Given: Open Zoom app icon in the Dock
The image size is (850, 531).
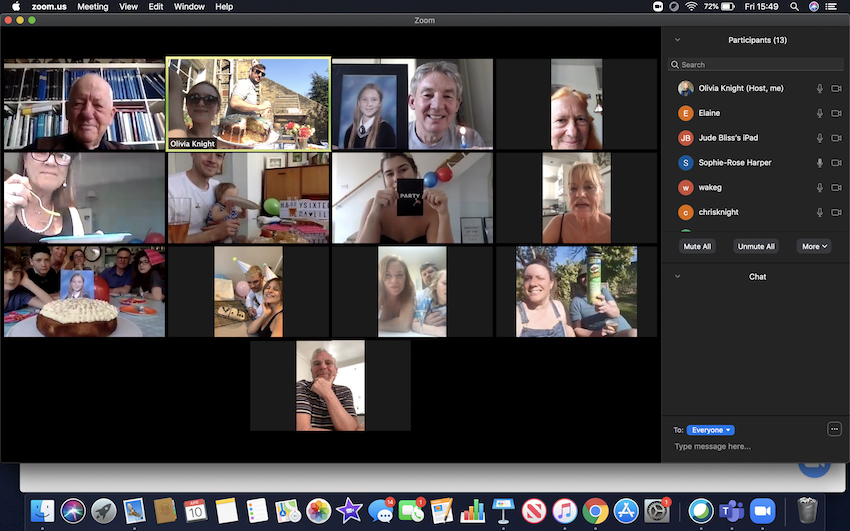Looking at the screenshot, I should coord(762,510).
